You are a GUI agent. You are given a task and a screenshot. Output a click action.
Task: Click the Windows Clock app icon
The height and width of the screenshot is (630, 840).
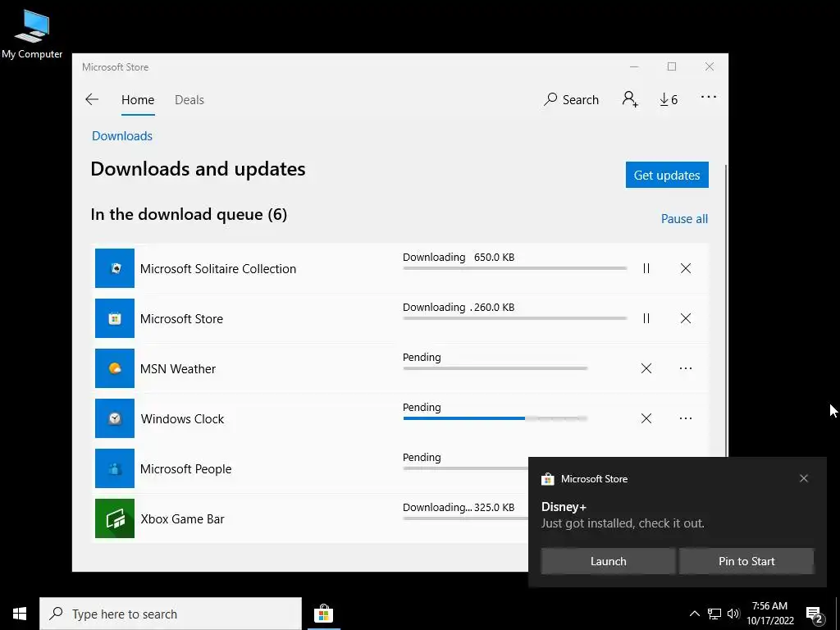click(115, 418)
